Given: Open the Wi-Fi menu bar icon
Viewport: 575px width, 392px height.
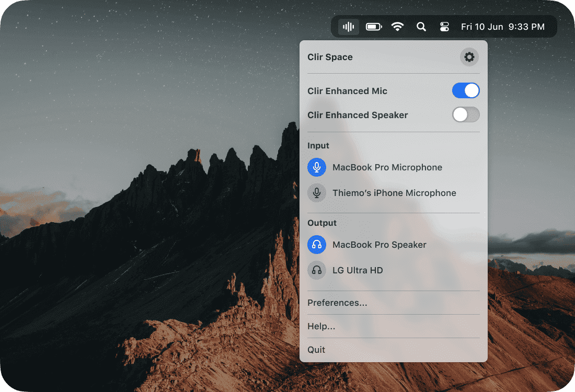Looking at the screenshot, I should pyautogui.click(x=398, y=27).
